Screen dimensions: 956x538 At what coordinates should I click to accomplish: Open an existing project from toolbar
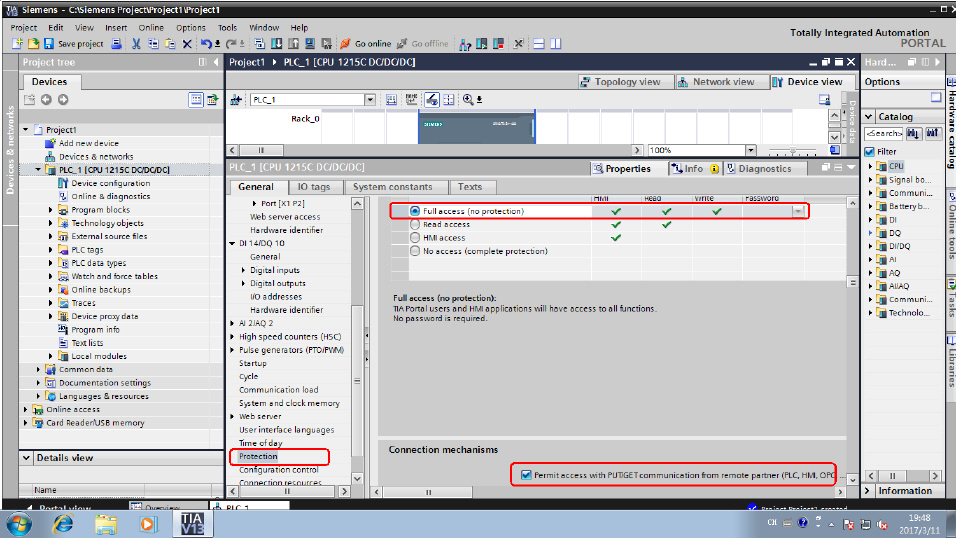point(33,44)
